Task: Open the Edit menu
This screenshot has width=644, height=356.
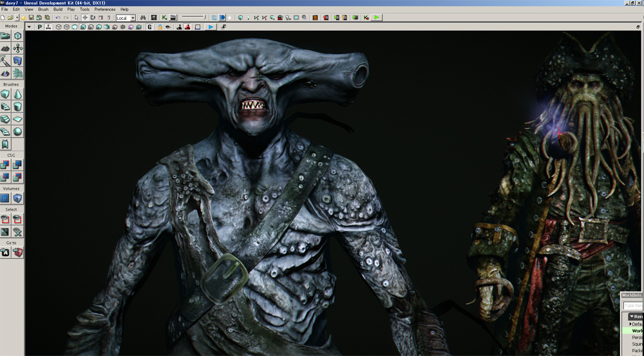Action: tap(16, 9)
